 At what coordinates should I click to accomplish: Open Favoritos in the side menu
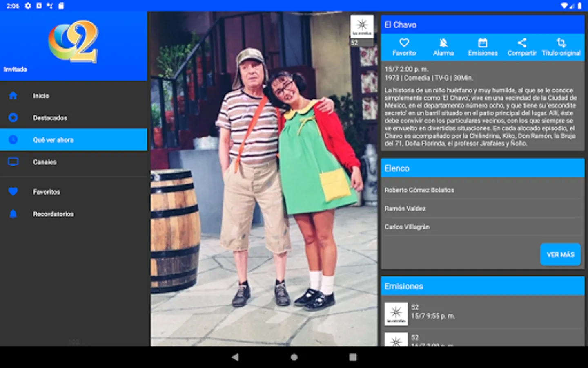tap(73, 192)
